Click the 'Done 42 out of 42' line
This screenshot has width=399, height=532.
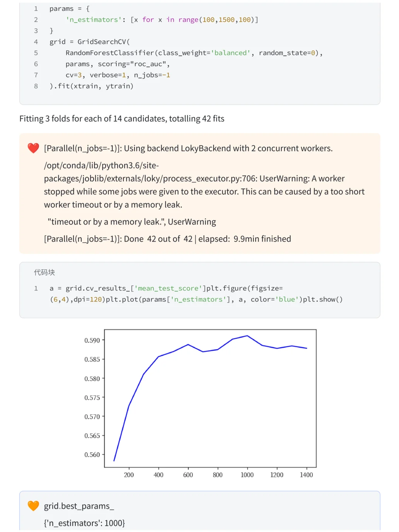tap(168, 239)
